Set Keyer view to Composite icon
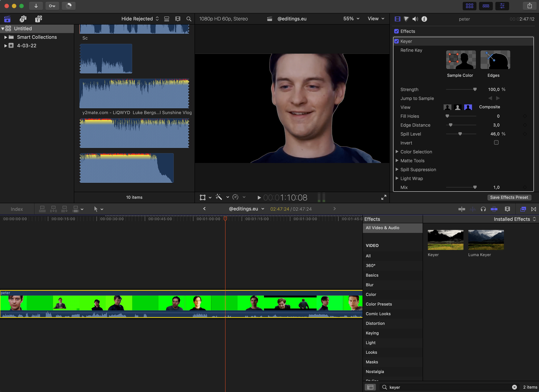This screenshot has height=392, width=539. pos(468,107)
